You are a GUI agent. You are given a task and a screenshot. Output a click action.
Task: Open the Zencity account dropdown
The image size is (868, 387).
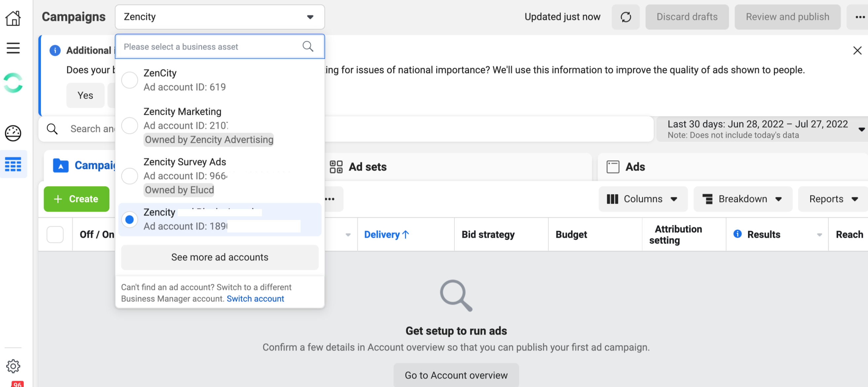220,17
